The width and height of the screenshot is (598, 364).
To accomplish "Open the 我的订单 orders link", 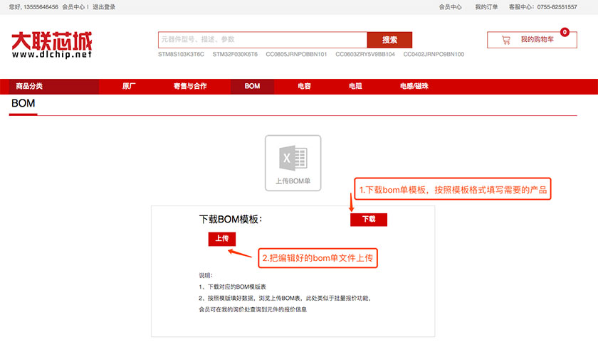I will tap(486, 7).
